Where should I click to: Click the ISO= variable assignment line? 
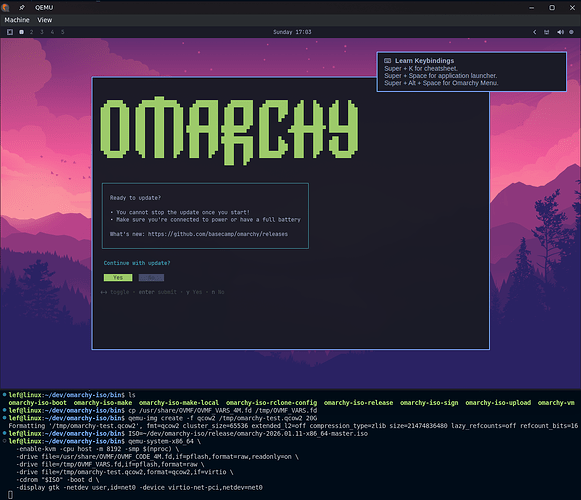[248, 434]
